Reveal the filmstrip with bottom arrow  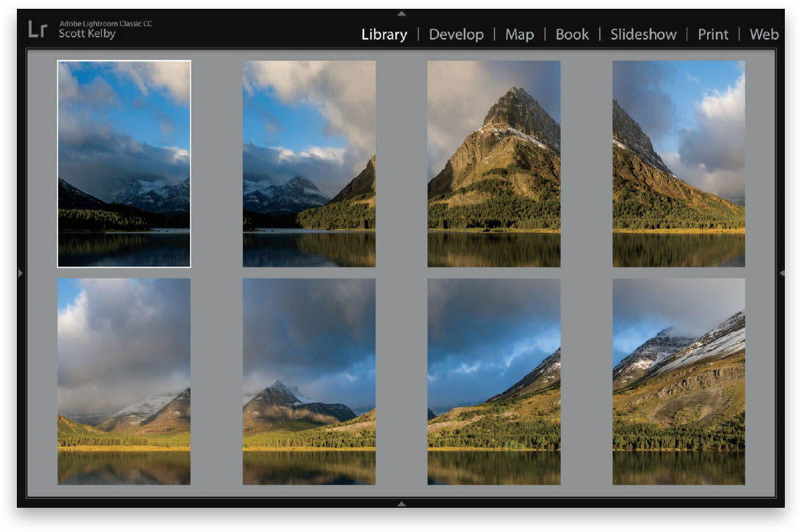[x=402, y=504]
